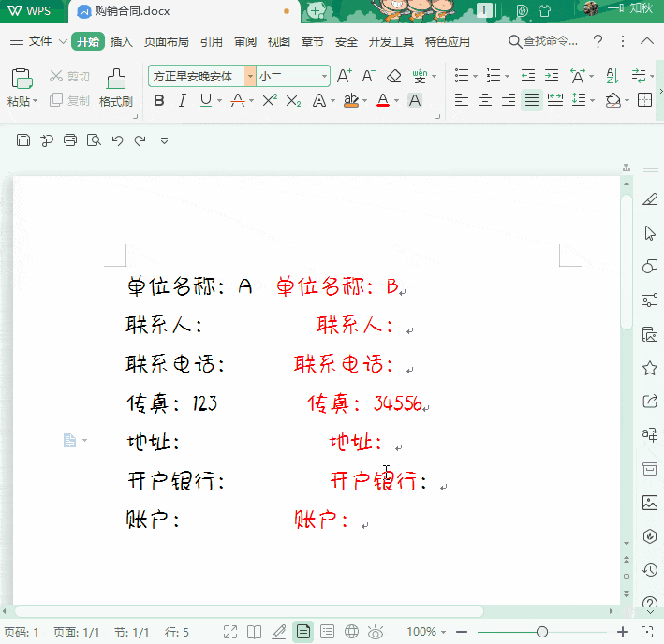Toggle italic formatting
664x644 pixels.
[x=182, y=101]
